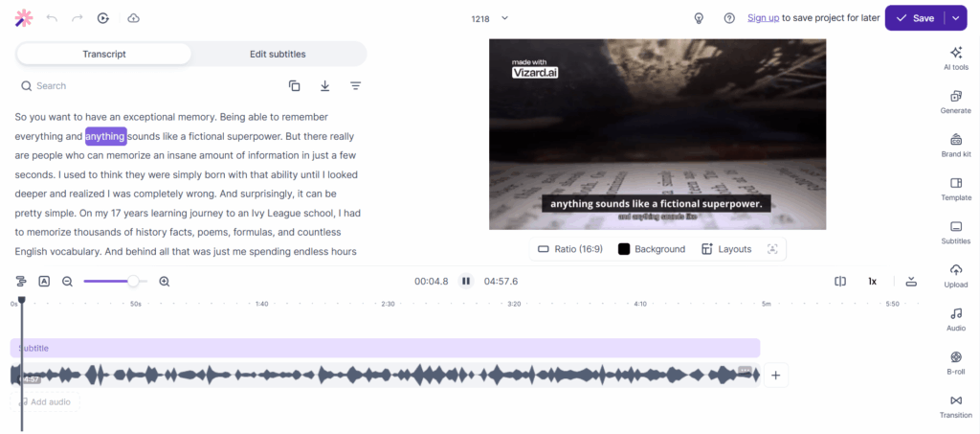Click the highlighted word 'anything' in transcript
The width and height of the screenshot is (980, 434).
(105, 136)
